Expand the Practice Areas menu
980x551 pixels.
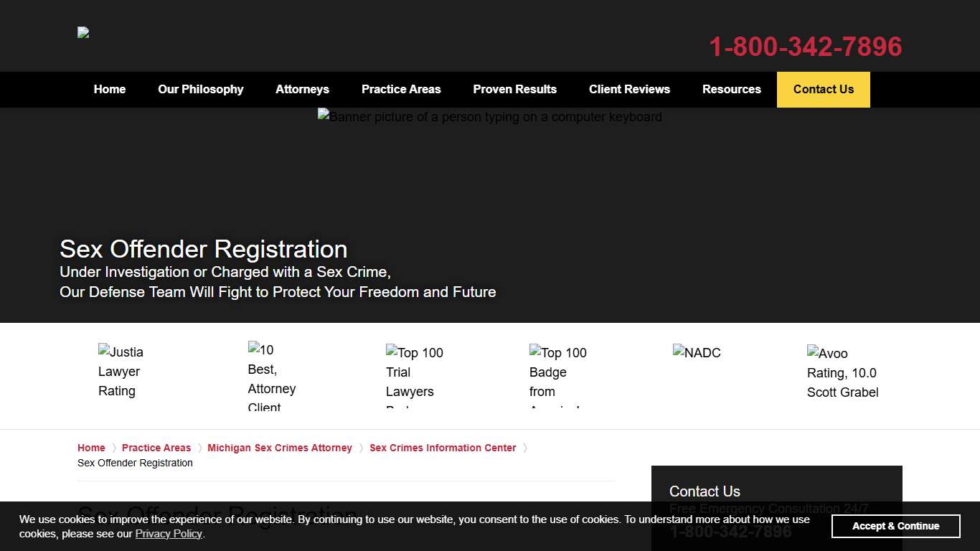tap(401, 90)
